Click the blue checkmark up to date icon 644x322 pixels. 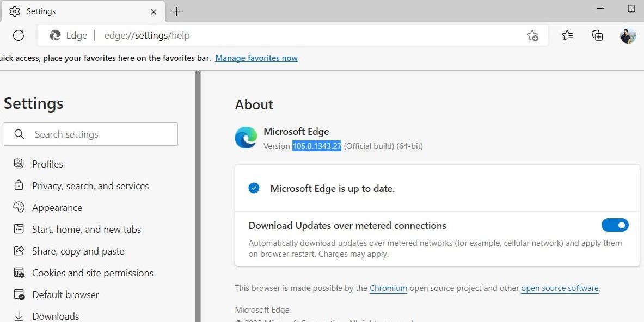[254, 188]
